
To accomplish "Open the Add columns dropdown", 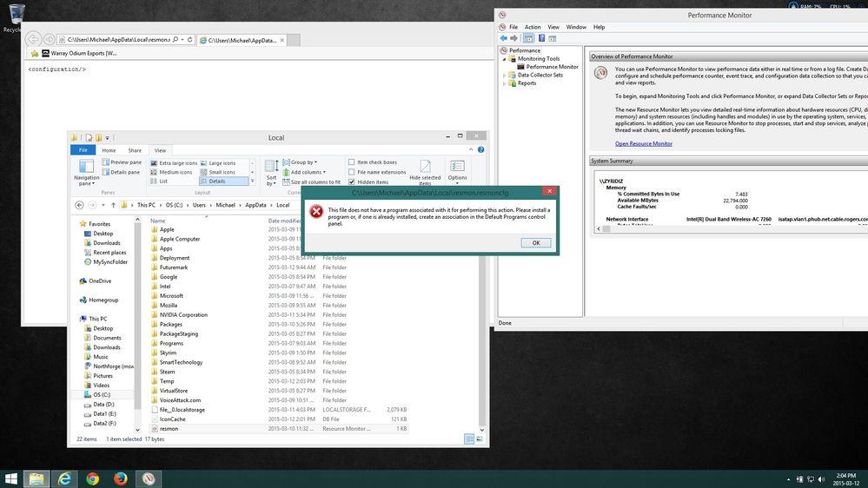I will (304, 172).
